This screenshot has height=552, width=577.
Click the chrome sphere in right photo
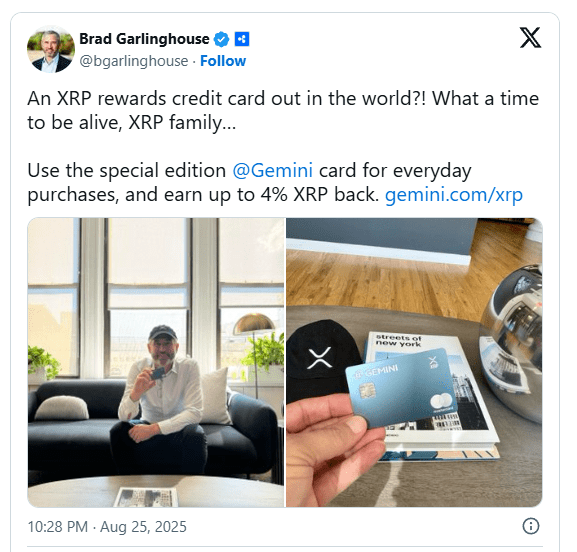[511, 342]
